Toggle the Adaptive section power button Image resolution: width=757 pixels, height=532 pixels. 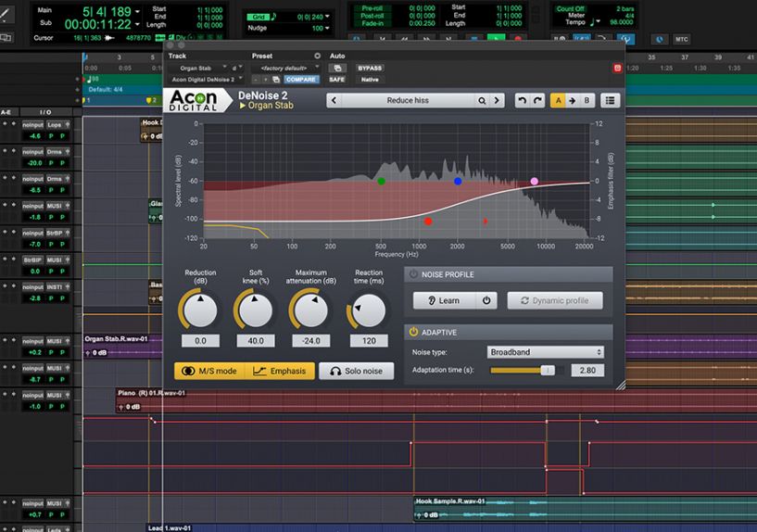(413, 331)
